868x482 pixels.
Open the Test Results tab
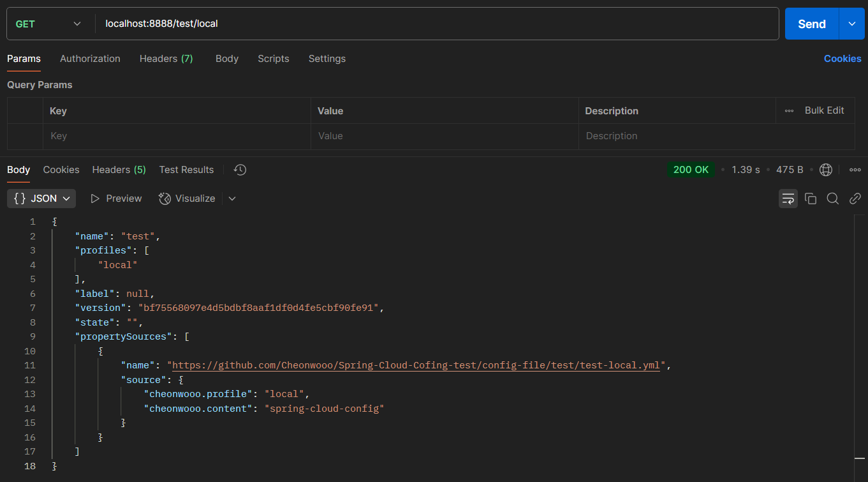pyautogui.click(x=186, y=170)
